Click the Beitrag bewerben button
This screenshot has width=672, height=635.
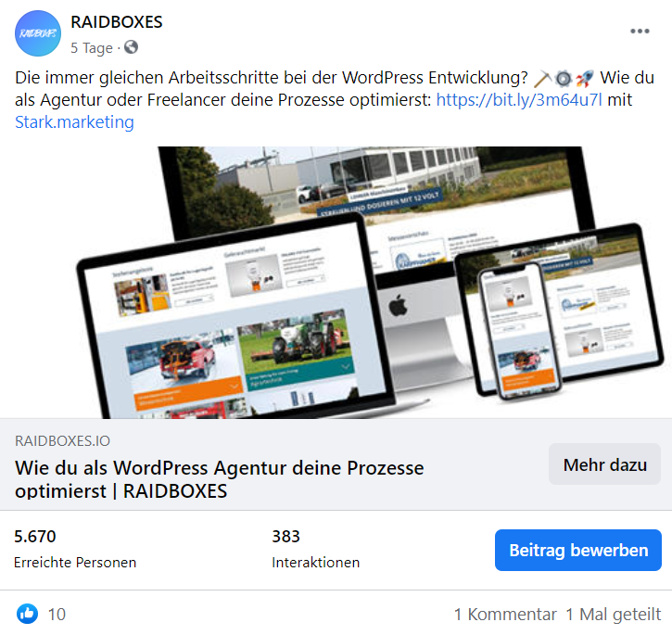(578, 550)
